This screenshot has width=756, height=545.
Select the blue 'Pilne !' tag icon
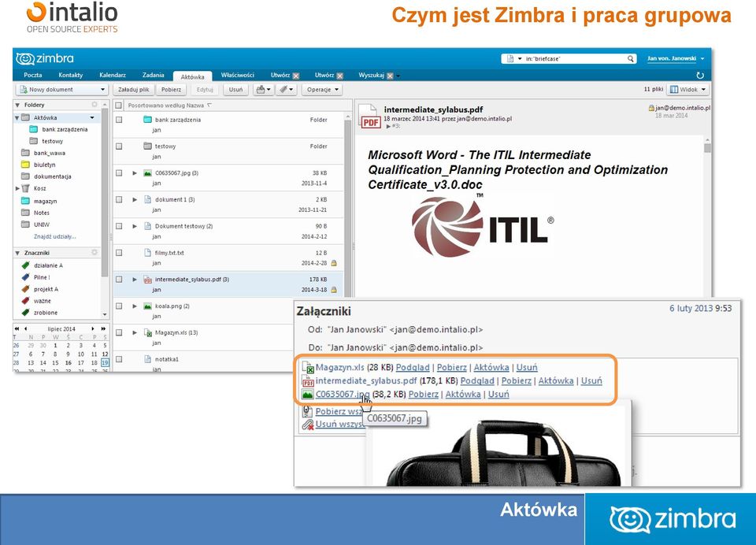[26, 277]
